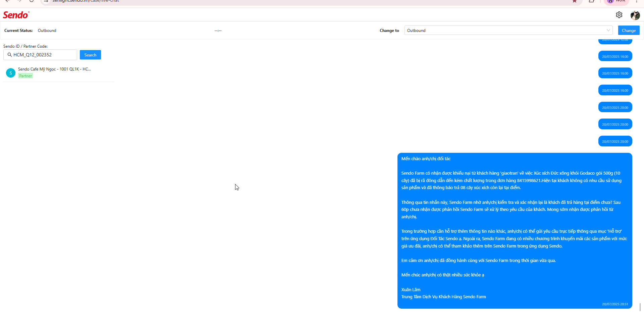Open the Change to status dropdown
Viewport: 644px width, 312px height.
[508, 30]
